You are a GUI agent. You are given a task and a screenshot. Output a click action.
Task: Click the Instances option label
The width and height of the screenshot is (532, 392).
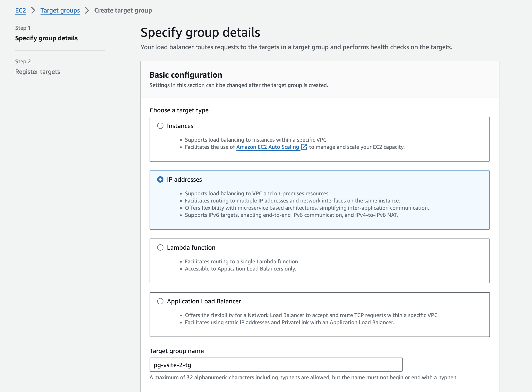tap(180, 126)
